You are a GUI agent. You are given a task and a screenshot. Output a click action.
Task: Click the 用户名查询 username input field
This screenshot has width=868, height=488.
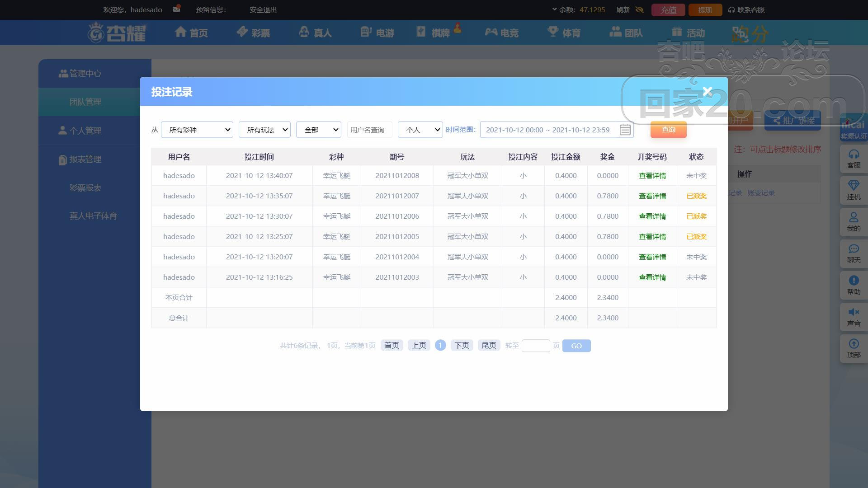(x=369, y=130)
